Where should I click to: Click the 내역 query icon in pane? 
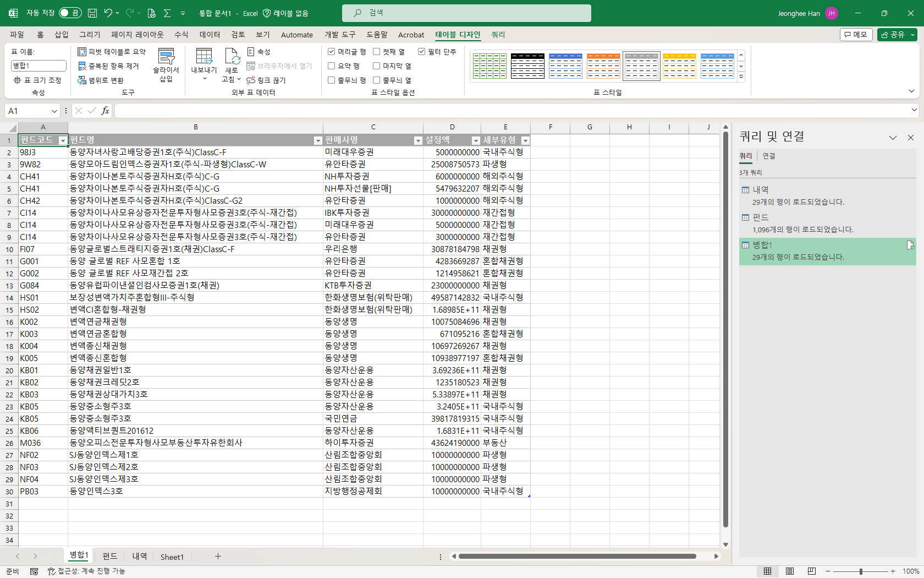pos(745,190)
